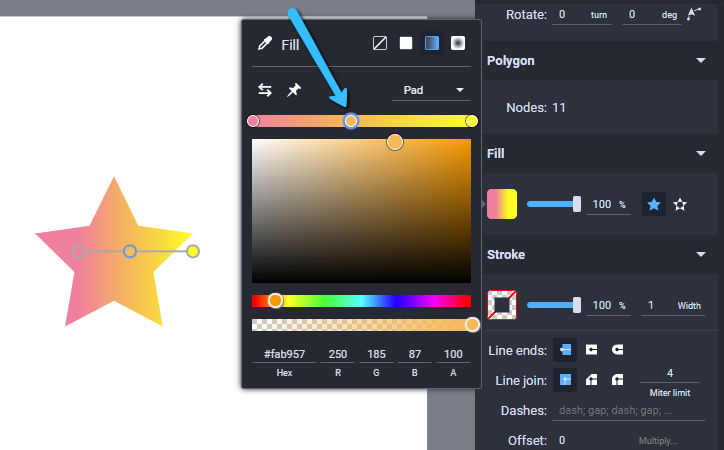The height and width of the screenshot is (450, 724).
Task: Choose the solid color fill icon
Action: coord(406,43)
